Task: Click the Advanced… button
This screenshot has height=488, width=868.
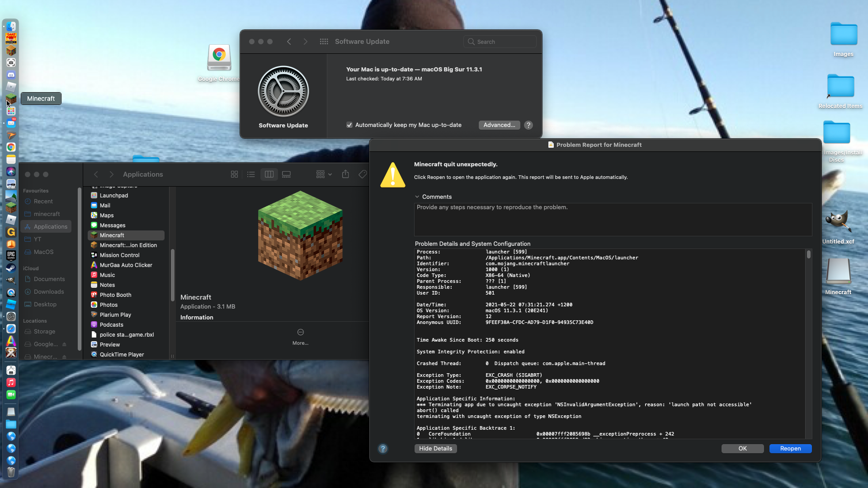Action: tap(499, 125)
